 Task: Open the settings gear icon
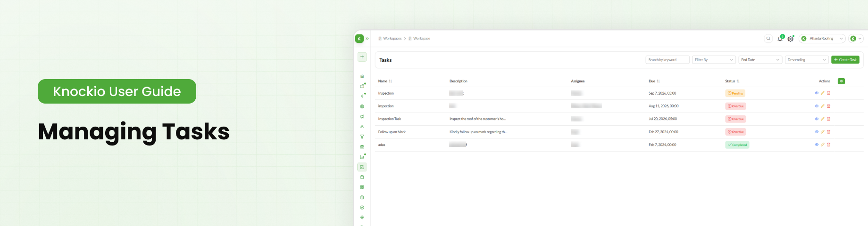791,39
